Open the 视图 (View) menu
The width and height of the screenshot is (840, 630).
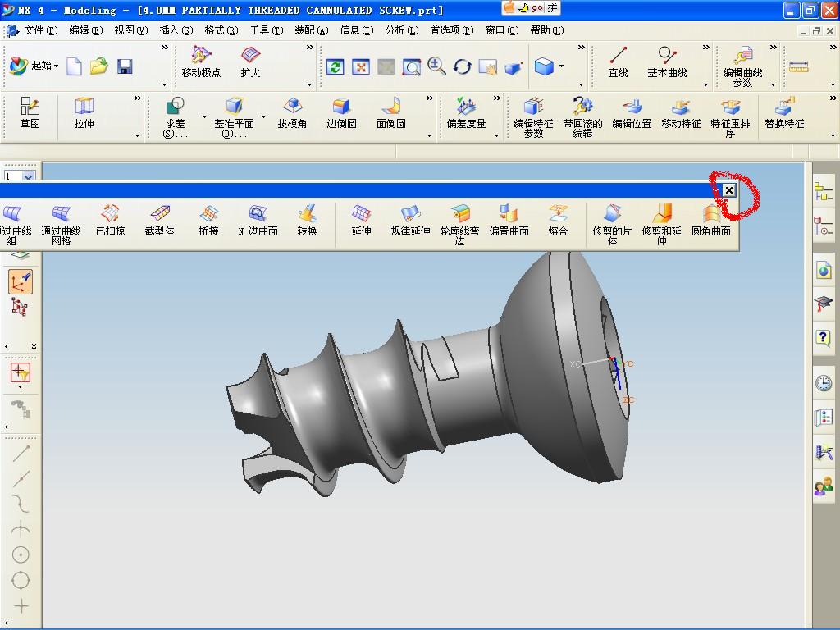pos(130,30)
